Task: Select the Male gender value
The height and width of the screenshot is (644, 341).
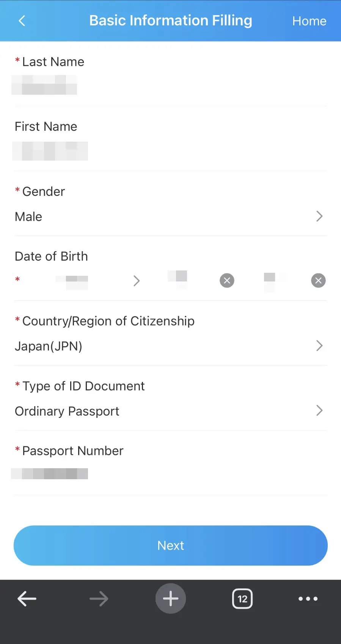Action: click(29, 217)
